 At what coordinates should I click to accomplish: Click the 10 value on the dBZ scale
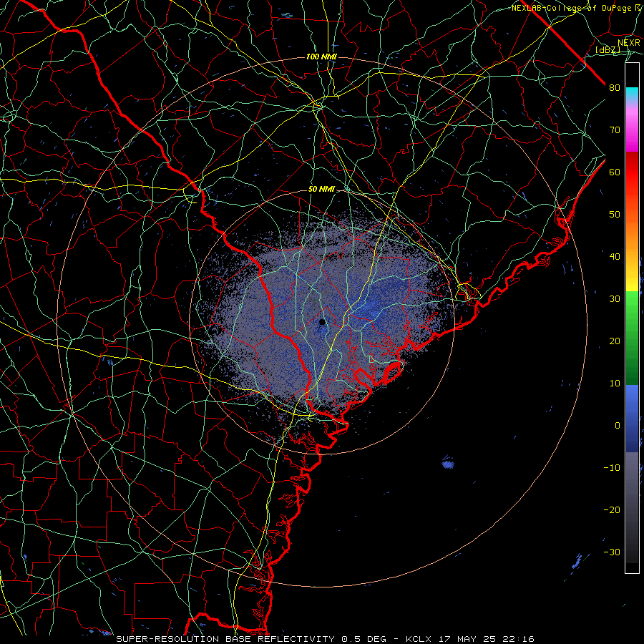[615, 384]
